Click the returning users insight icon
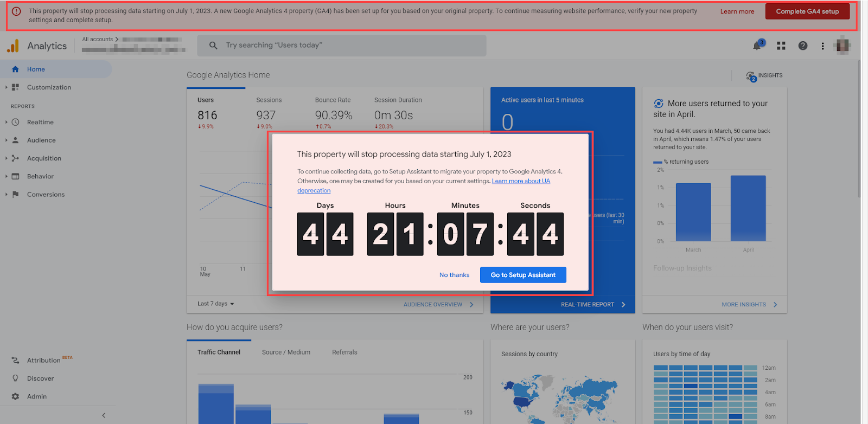The height and width of the screenshot is (424, 868). [x=659, y=104]
